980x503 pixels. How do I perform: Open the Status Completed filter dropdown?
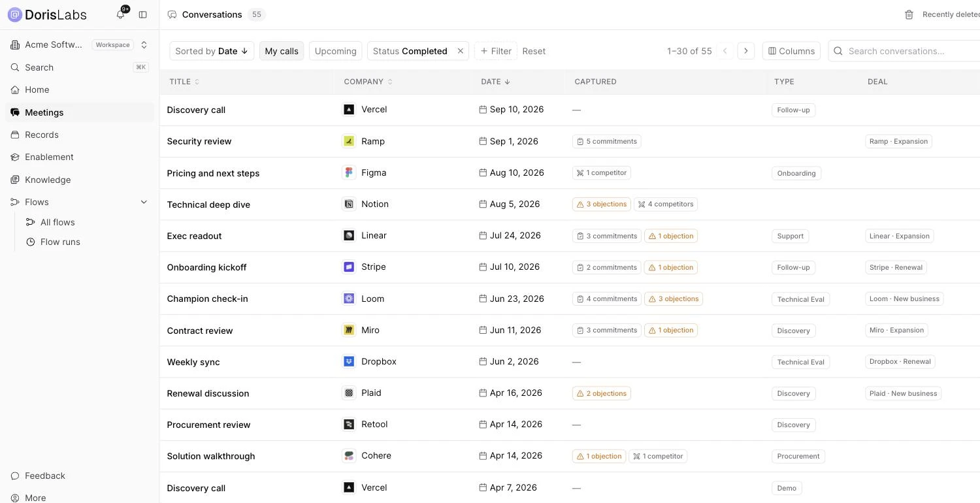410,51
